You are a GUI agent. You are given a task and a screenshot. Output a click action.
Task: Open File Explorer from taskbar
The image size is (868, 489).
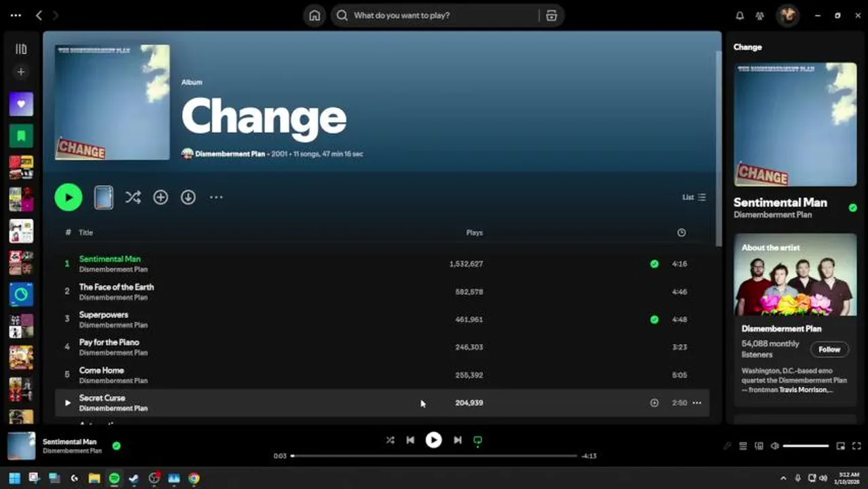click(x=94, y=478)
